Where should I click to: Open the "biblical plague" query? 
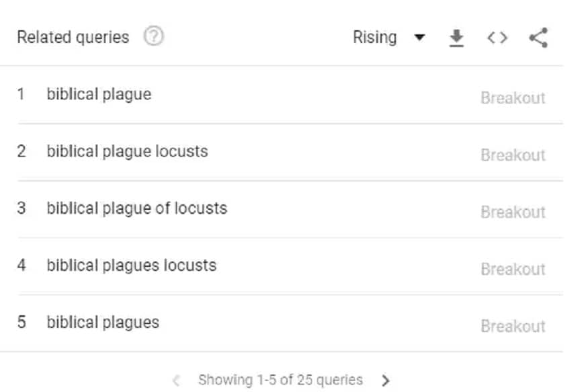pyautogui.click(x=99, y=94)
